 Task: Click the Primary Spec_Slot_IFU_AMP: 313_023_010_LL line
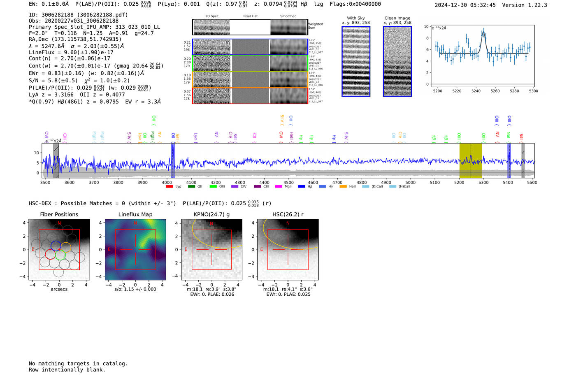click(x=95, y=27)
